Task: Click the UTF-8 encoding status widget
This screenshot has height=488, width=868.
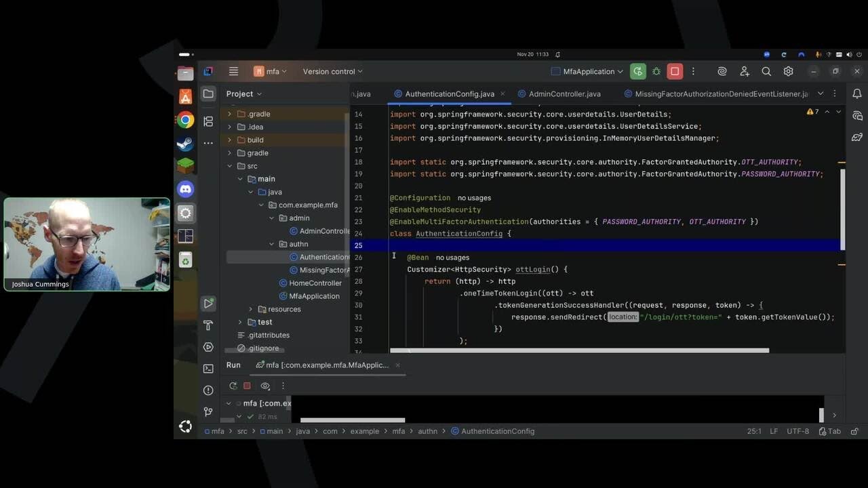Action: (x=797, y=431)
